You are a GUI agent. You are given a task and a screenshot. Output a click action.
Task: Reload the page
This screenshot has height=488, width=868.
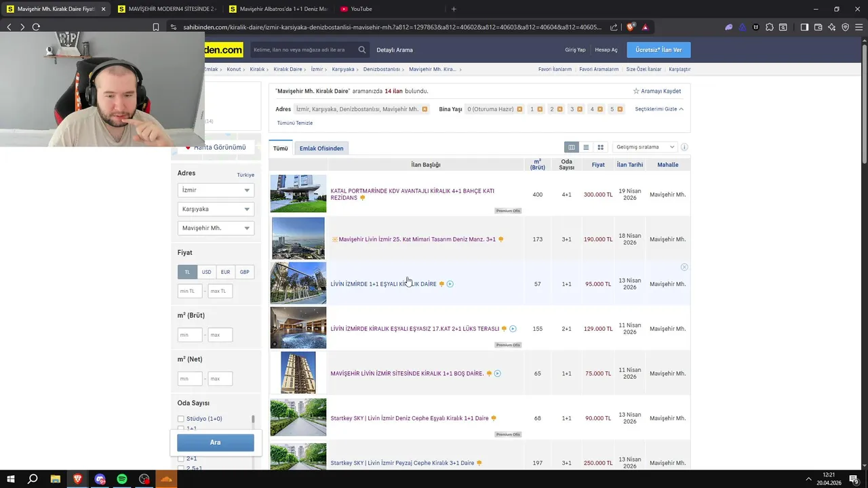(36, 27)
